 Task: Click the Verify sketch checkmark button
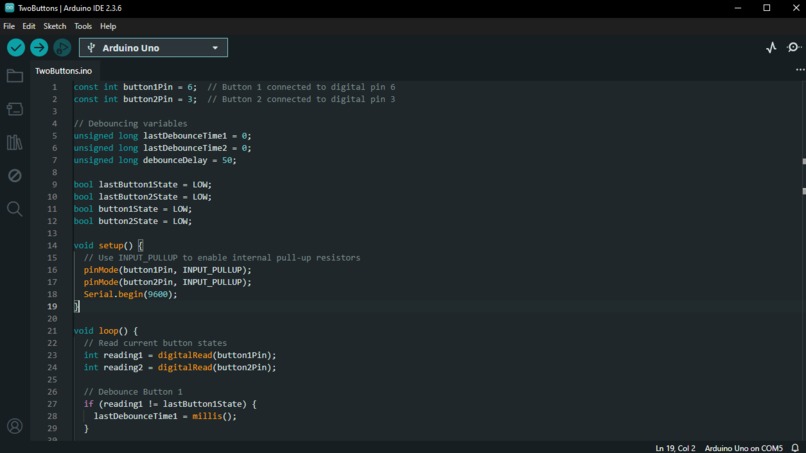click(16, 48)
